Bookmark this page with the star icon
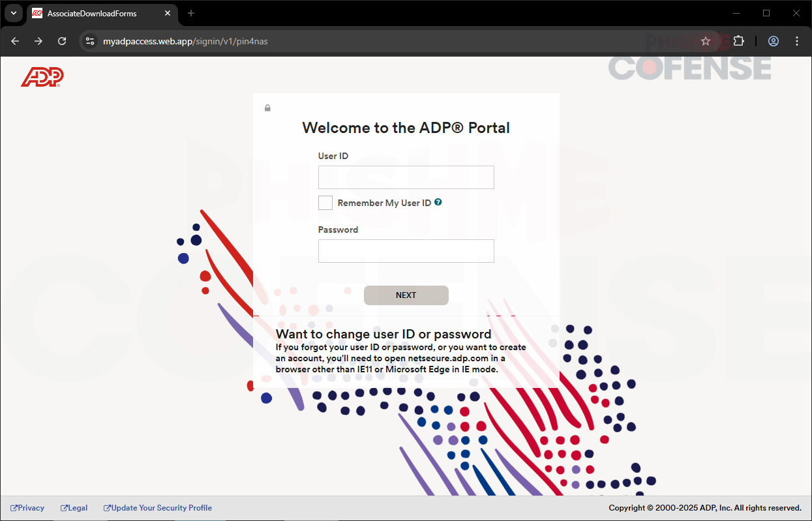The image size is (812, 521). coord(705,41)
